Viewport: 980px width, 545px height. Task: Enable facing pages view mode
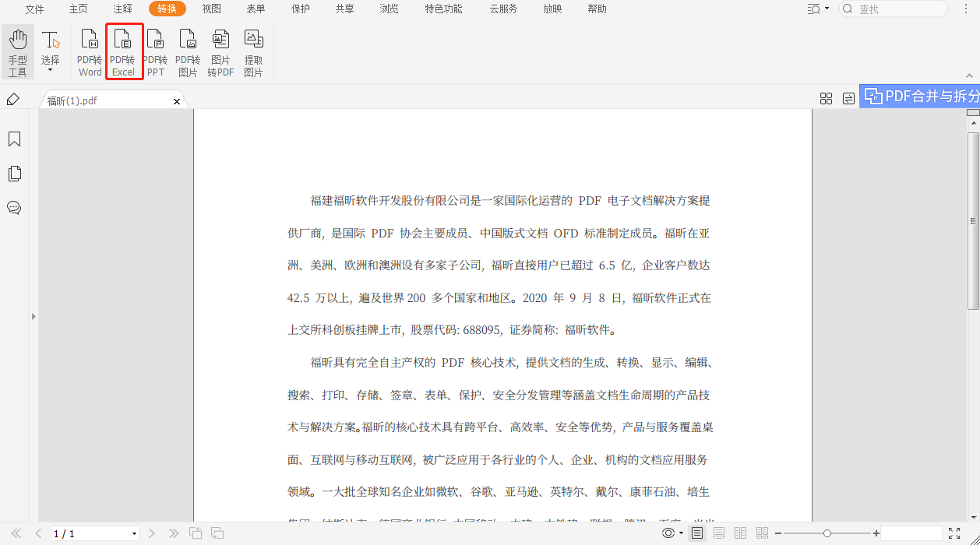point(739,533)
